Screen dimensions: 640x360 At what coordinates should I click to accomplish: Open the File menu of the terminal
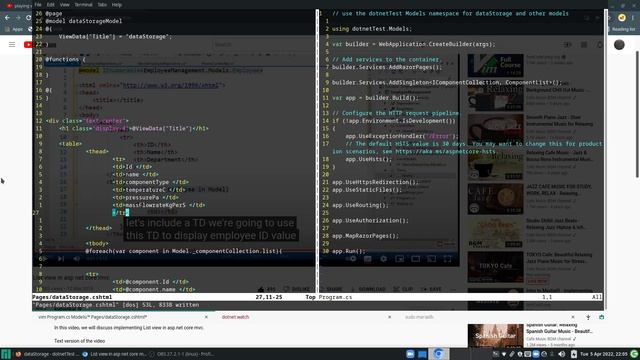(x=38, y=5)
